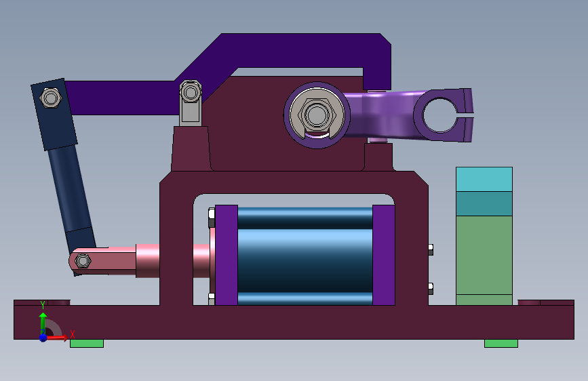Pick the hex bolt on the gray pivot link
Viewport: 588px width, 381px height.
point(191,92)
